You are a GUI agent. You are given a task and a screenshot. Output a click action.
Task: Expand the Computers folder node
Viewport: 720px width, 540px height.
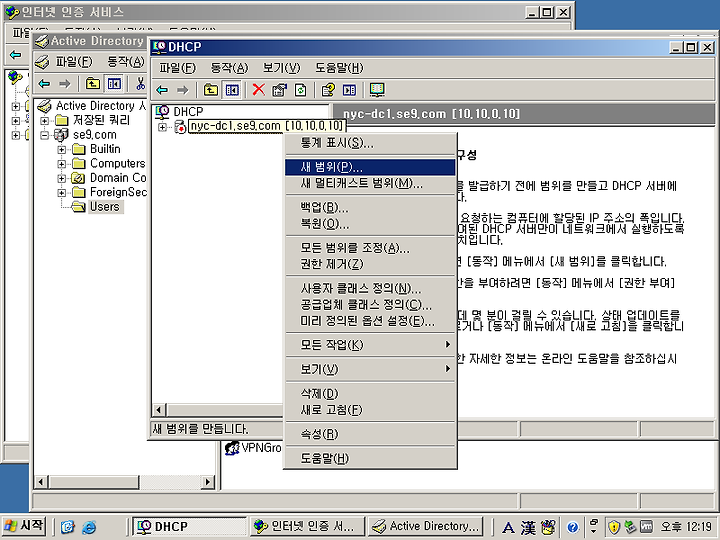click(x=62, y=164)
